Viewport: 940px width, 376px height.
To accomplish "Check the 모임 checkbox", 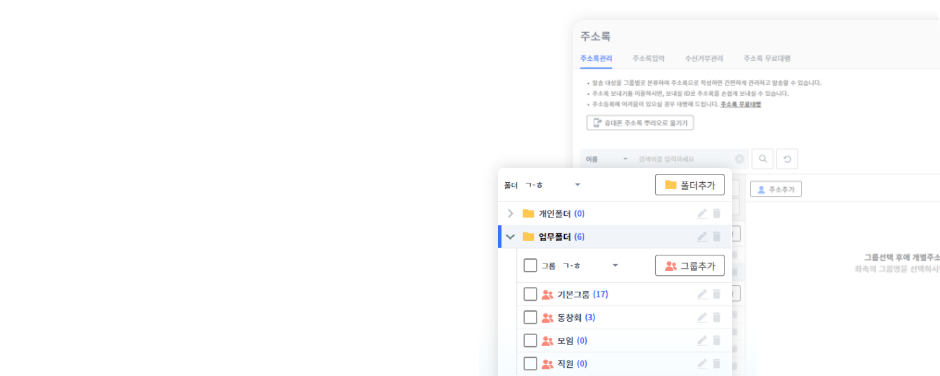I will click(530, 341).
